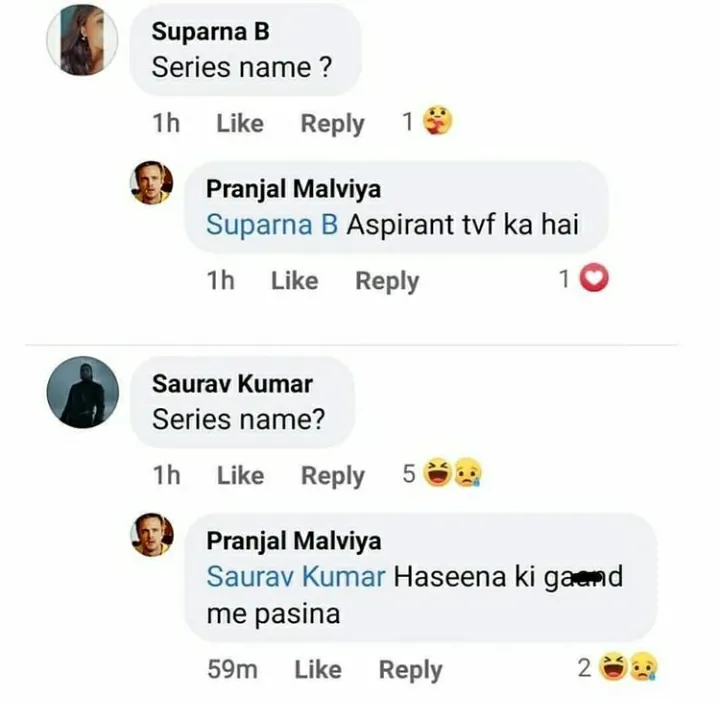This screenshot has width=720, height=707.
Task: View care emoji reaction on Suparna's comment
Action: [x=438, y=121]
